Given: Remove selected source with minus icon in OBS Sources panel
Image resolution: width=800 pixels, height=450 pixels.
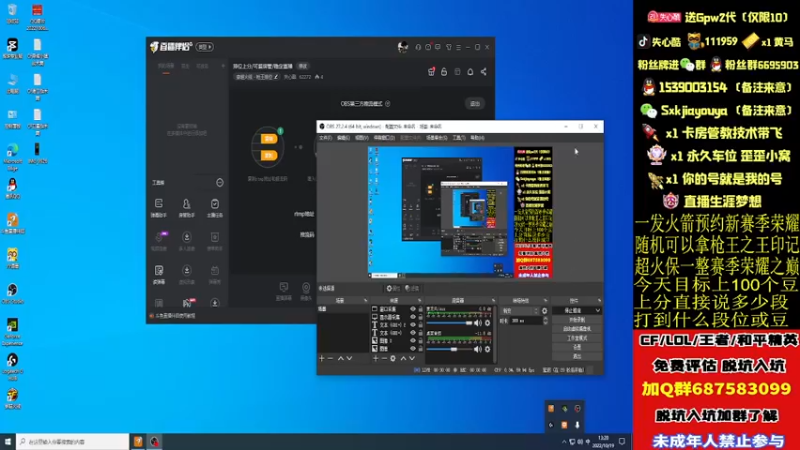Looking at the screenshot, I should 384,359.
